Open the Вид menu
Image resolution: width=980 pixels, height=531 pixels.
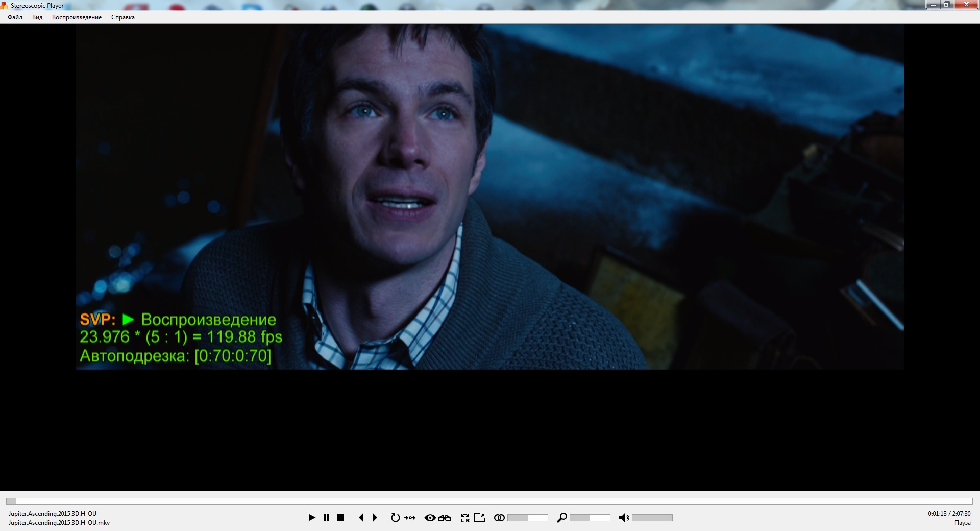[37, 17]
